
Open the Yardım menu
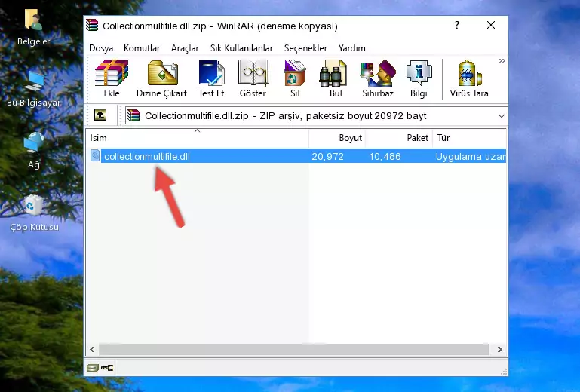pyautogui.click(x=351, y=48)
